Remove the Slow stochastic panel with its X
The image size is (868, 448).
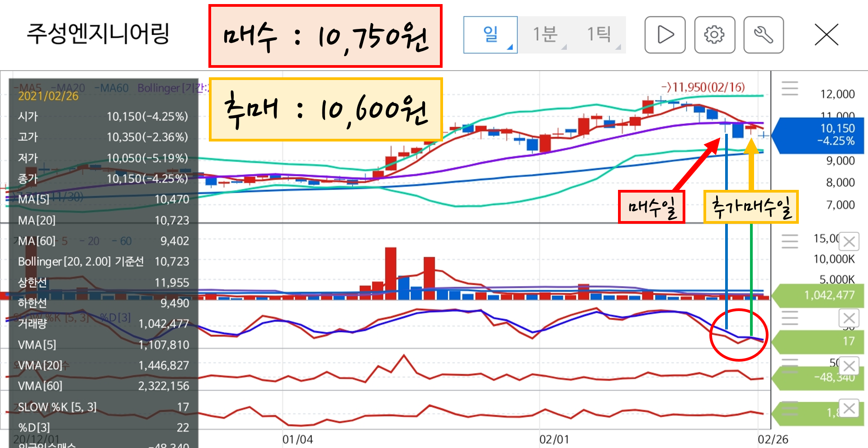point(849,318)
